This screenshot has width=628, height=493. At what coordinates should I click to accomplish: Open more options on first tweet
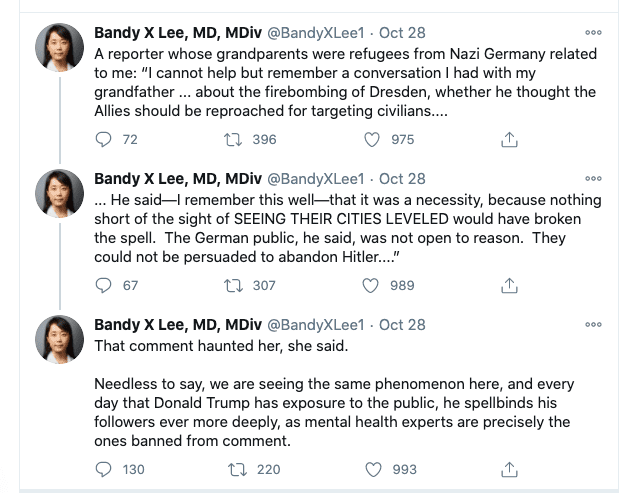point(593,32)
